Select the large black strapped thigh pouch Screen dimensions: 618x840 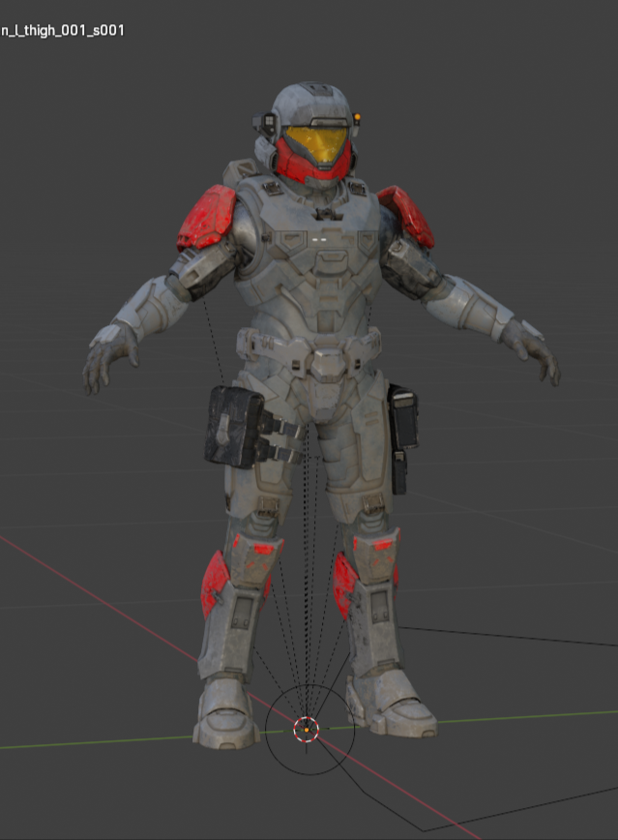[x=234, y=427]
